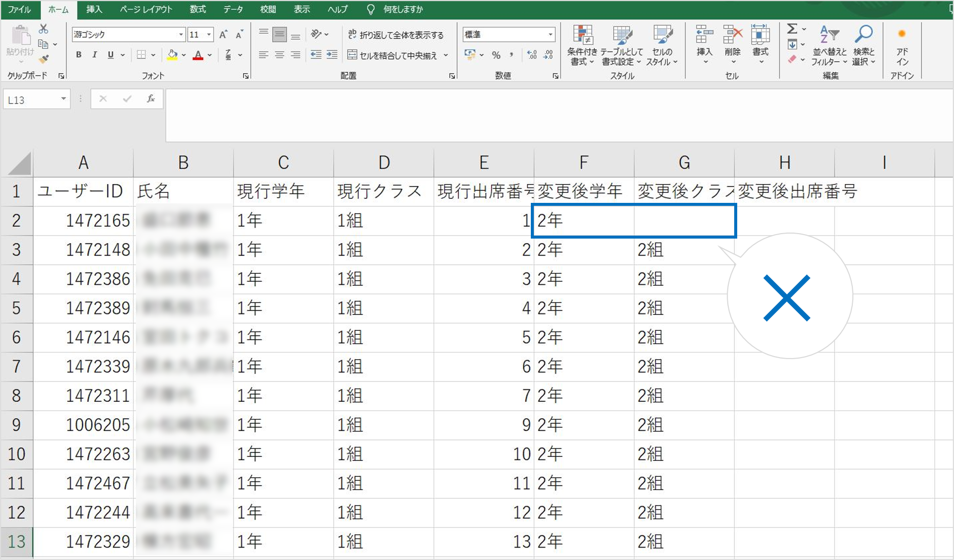
Task: Open the number format 標準 dropdown
Action: (550, 34)
